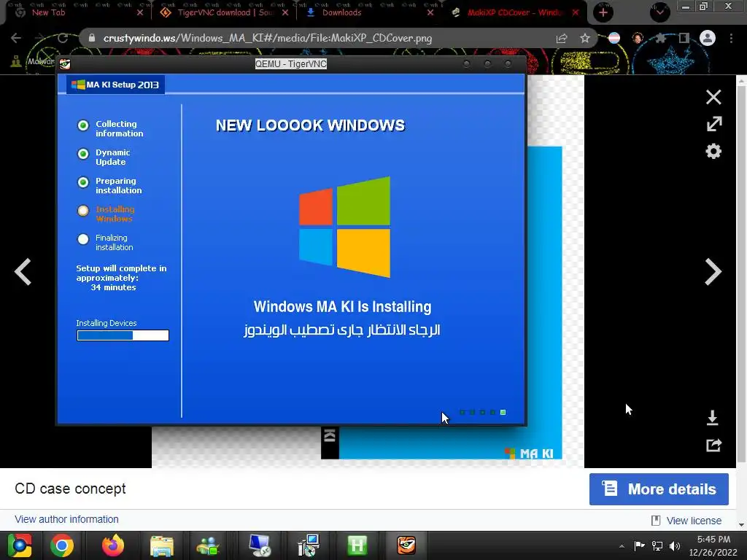Click the Windows logo in setup screen
The width and height of the screenshot is (747, 560).
[344, 227]
